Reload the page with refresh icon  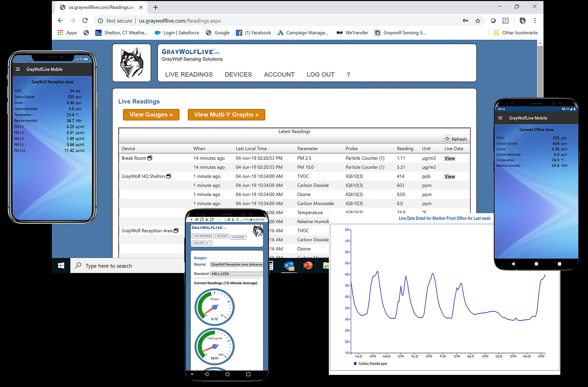[x=85, y=21]
